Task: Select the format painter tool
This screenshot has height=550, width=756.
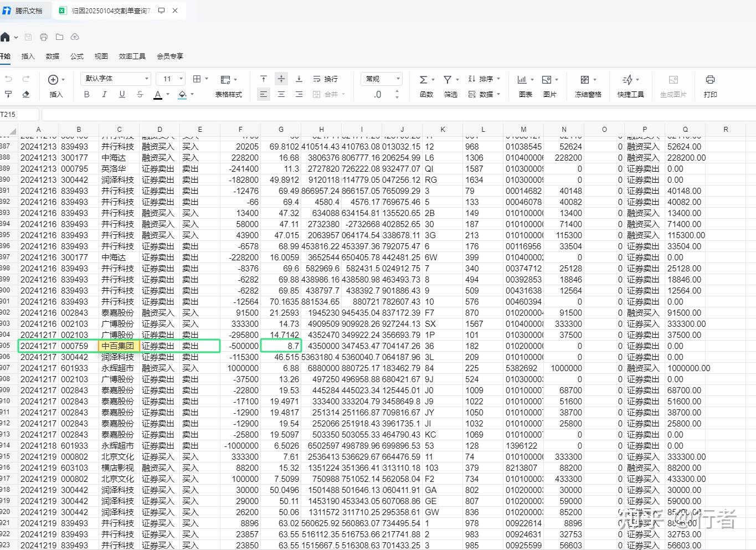Action: click(x=8, y=94)
